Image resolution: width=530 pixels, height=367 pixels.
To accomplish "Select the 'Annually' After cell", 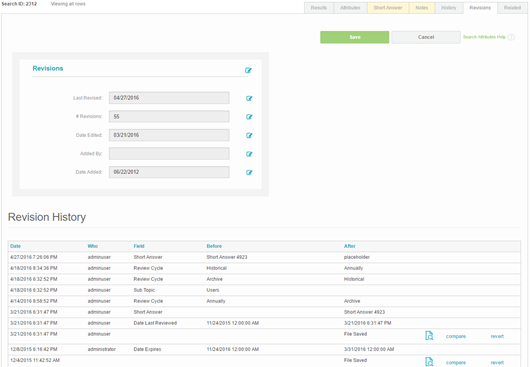I will pyautogui.click(x=353, y=268).
